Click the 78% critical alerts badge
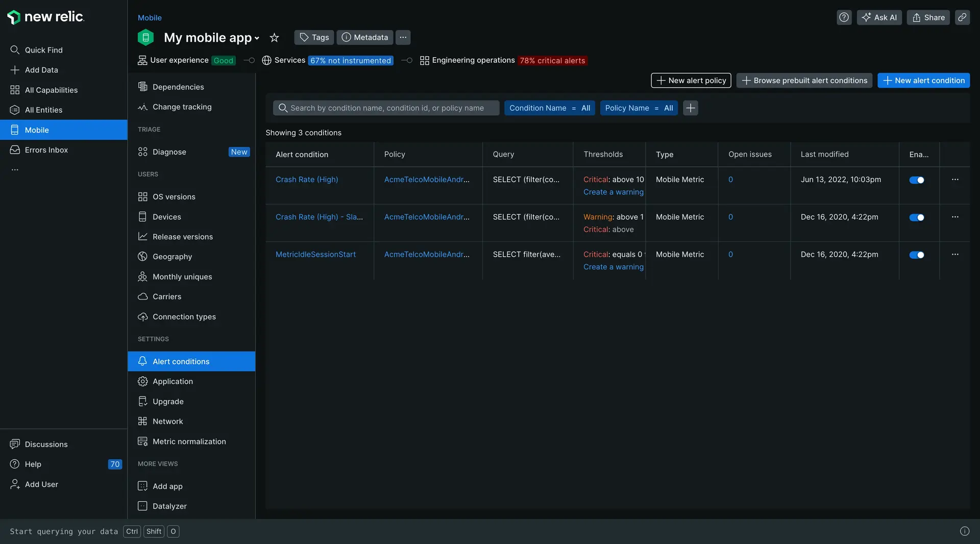Screen dimensions: 980x544 552,61
